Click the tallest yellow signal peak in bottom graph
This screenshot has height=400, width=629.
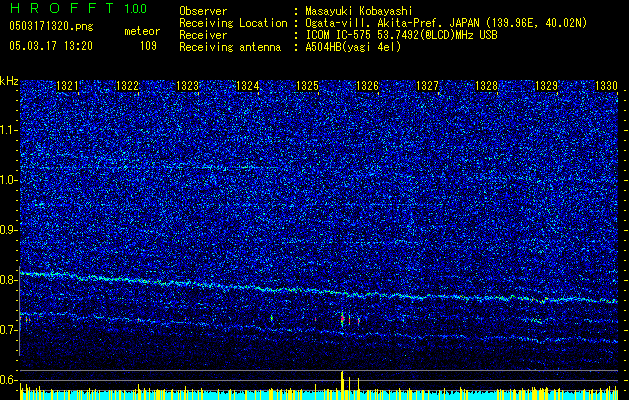click(342, 384)
